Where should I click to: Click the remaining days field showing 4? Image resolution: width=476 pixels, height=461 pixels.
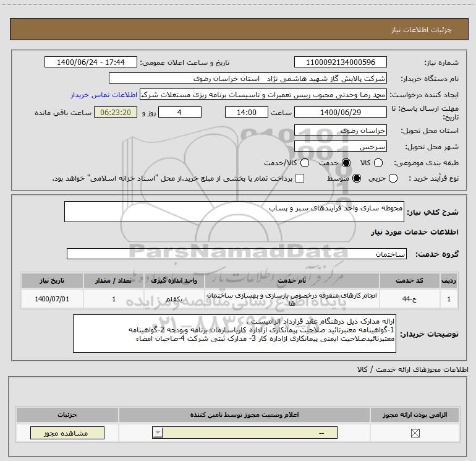(x=180, y=113)
